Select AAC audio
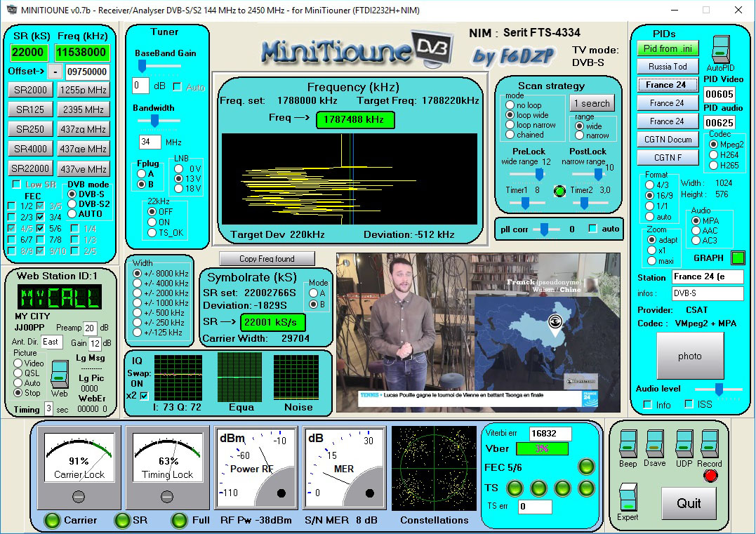The height and width of the screenshot is (534, 756). (696, 230)
